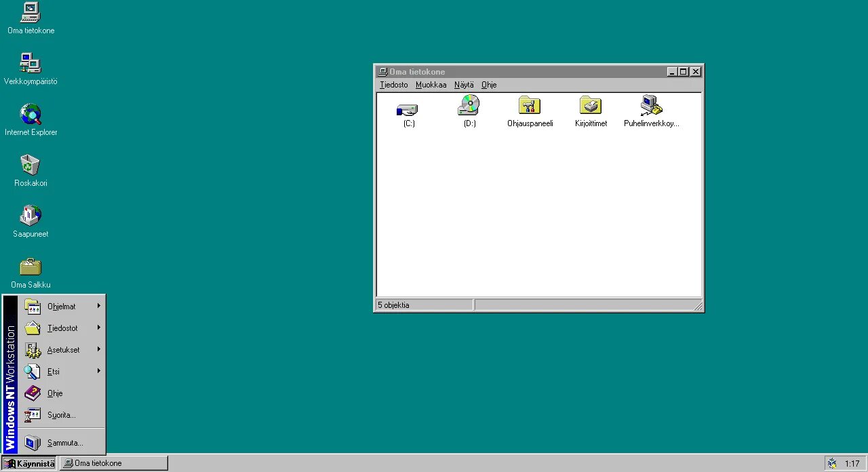Expand Tiedostot submenu in Start menu
Viewport: 868px width, 472px height.
click(62, 328)
